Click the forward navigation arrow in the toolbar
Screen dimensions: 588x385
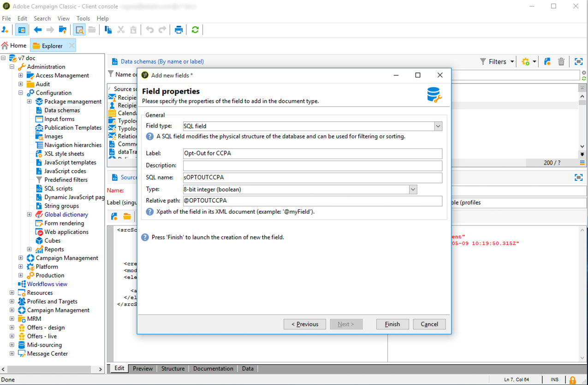pos(50,30)
